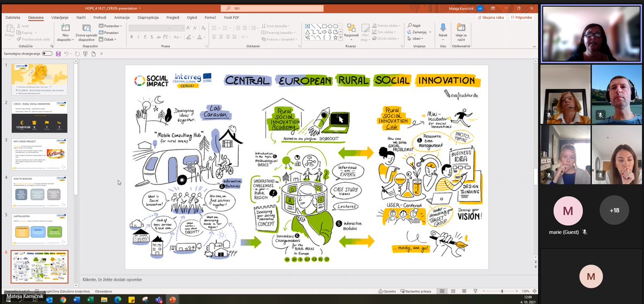This screenshot has height=304, width=644.
Task: Open Polnilo oblike shape fill dropdown
Action: click(386, 26)
